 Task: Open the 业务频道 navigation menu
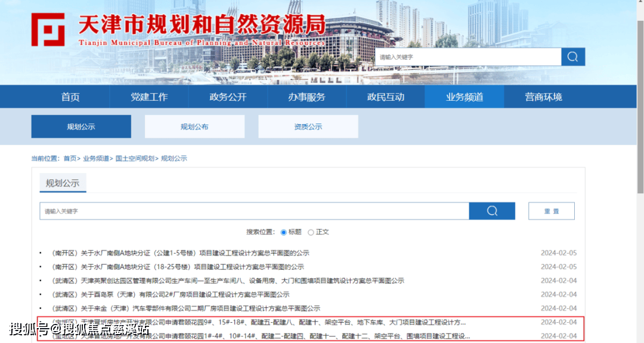click(x=465, y=97)
